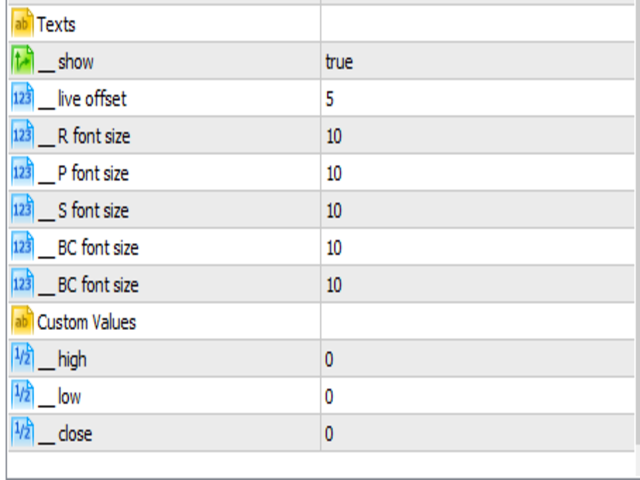Select the __live offset value field
This screenshot has height=480, width=640.
pos(478,99)
